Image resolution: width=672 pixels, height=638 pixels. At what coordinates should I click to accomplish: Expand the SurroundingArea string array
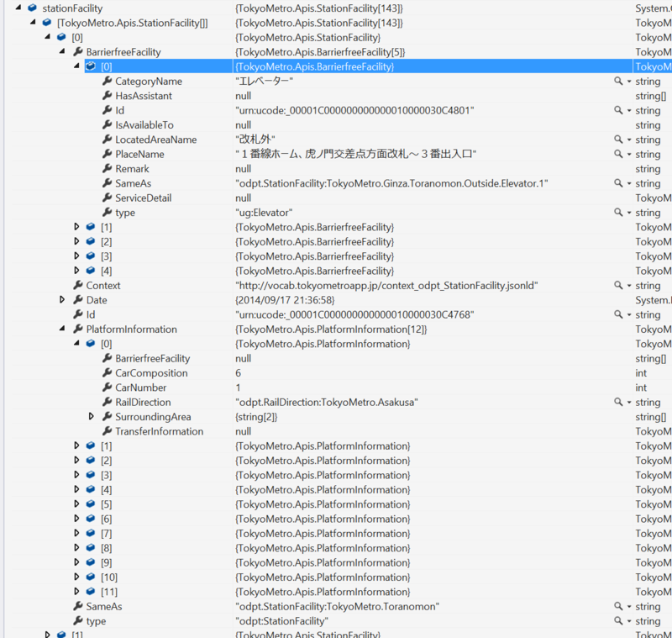[x=92, y=416]
